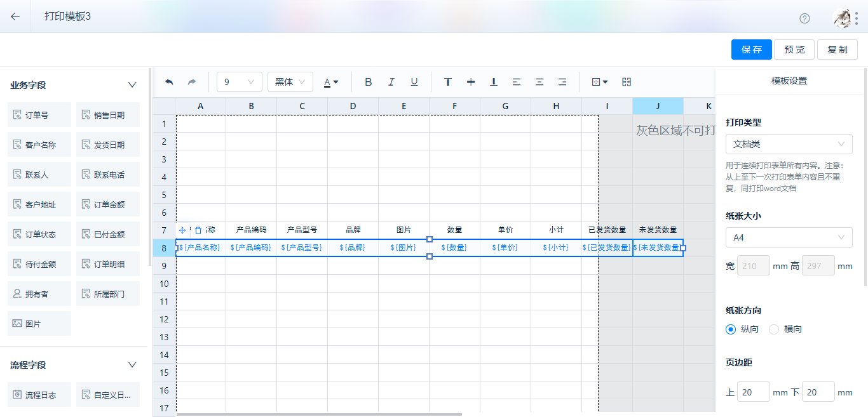Screen dimensions: 868x417
Task: Undo the last edit
Action: point(169,82)
